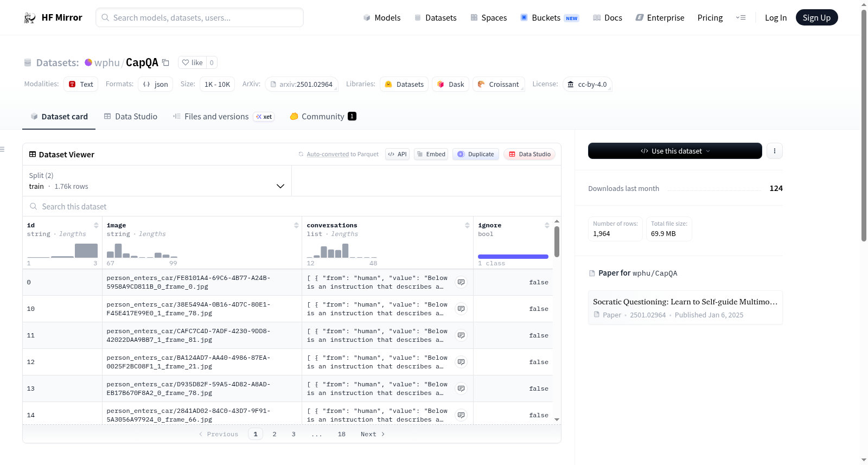
Task: Open the Enterprise page
Action: click(x=660, y=18)
